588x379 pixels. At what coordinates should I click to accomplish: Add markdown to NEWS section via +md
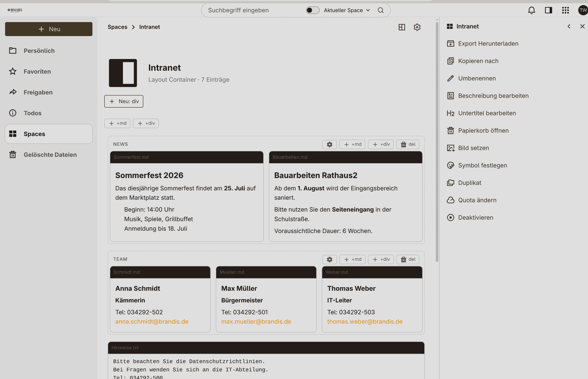click(352, 144)
